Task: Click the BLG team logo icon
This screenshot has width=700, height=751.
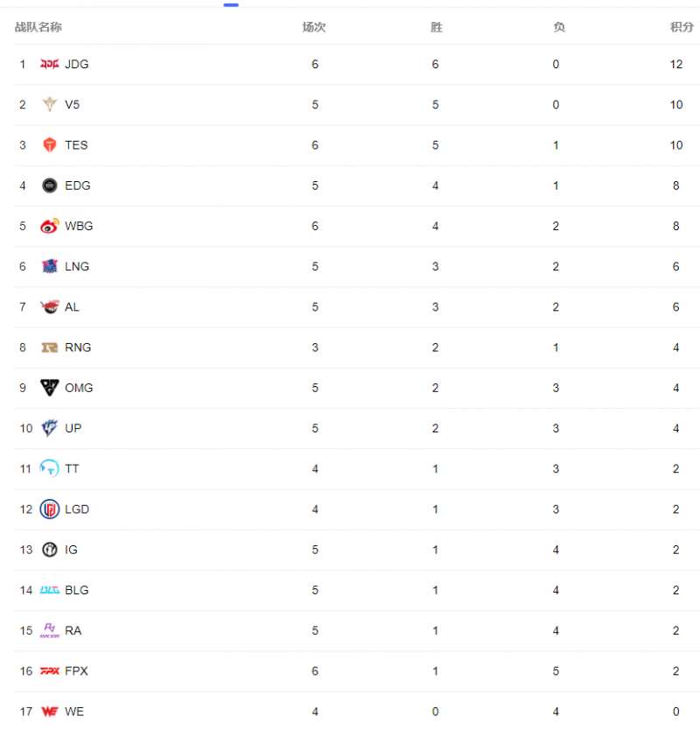Action: (x=50, y=590)
